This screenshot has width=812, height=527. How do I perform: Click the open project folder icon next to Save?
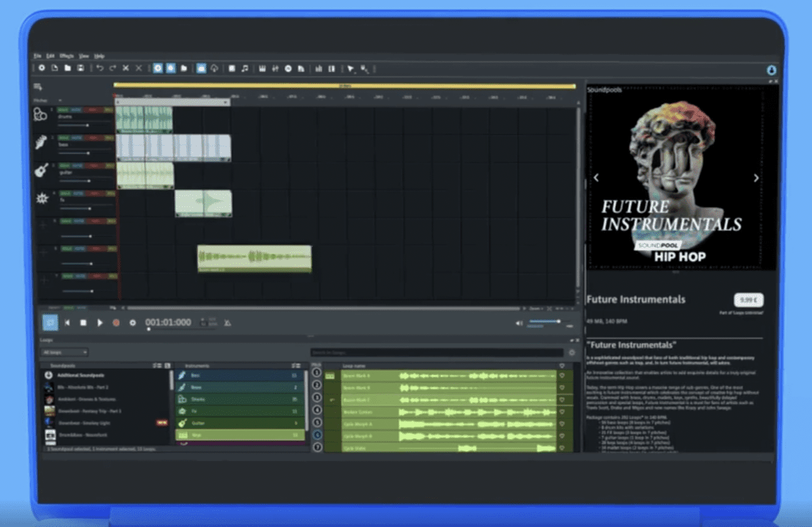(68, 69)
